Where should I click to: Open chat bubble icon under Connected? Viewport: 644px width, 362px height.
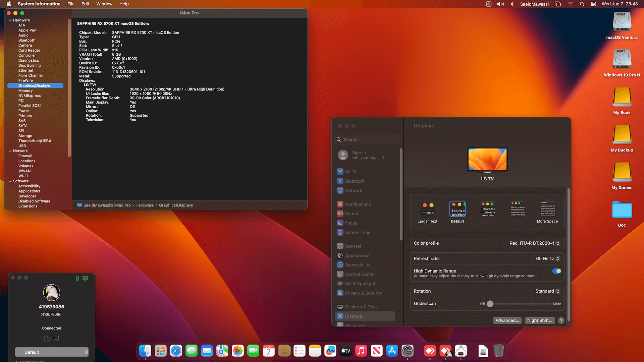click(56, 339)
